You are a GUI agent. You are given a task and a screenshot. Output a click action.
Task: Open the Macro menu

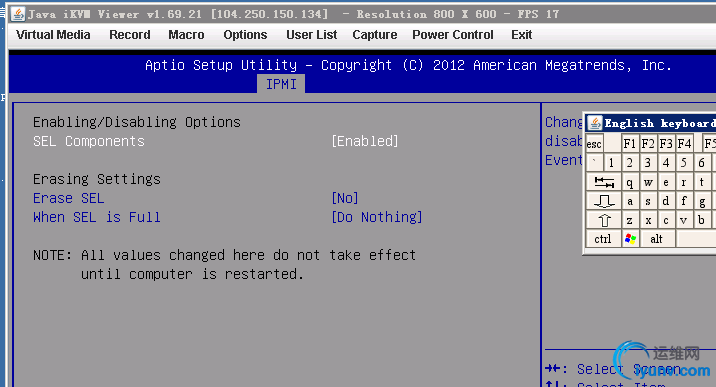coord(186,35)
